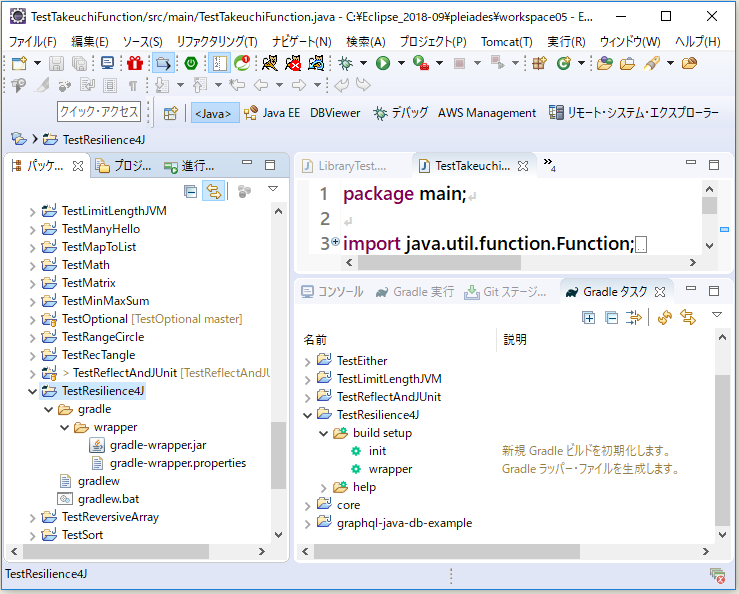Screen dimensions: 739x594
Task: Click the Open Type icon in toolbar
Action: coord(605,63)
